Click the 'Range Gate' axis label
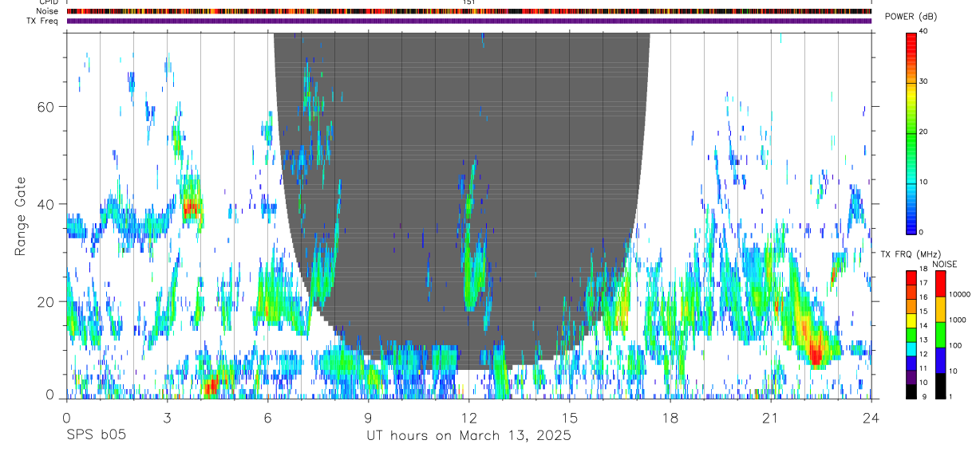Screen dimensions: 980x452 tap(22, 216)
